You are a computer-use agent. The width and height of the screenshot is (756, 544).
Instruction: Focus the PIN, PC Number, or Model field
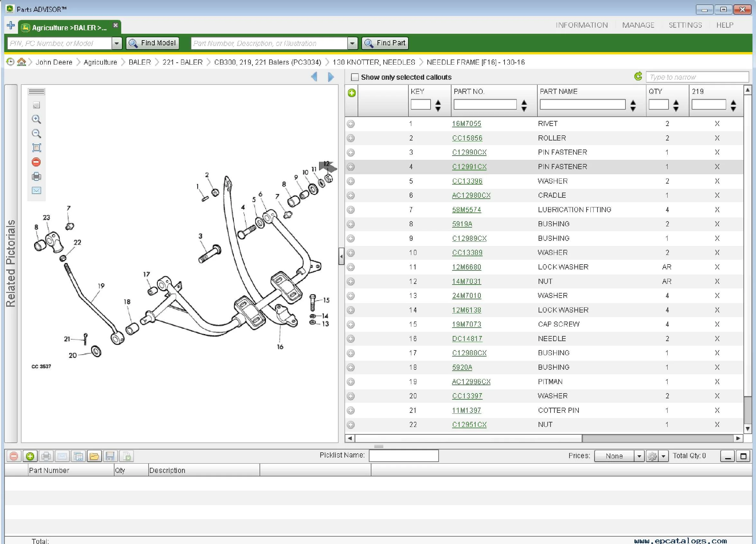click(x=60, y=43)
